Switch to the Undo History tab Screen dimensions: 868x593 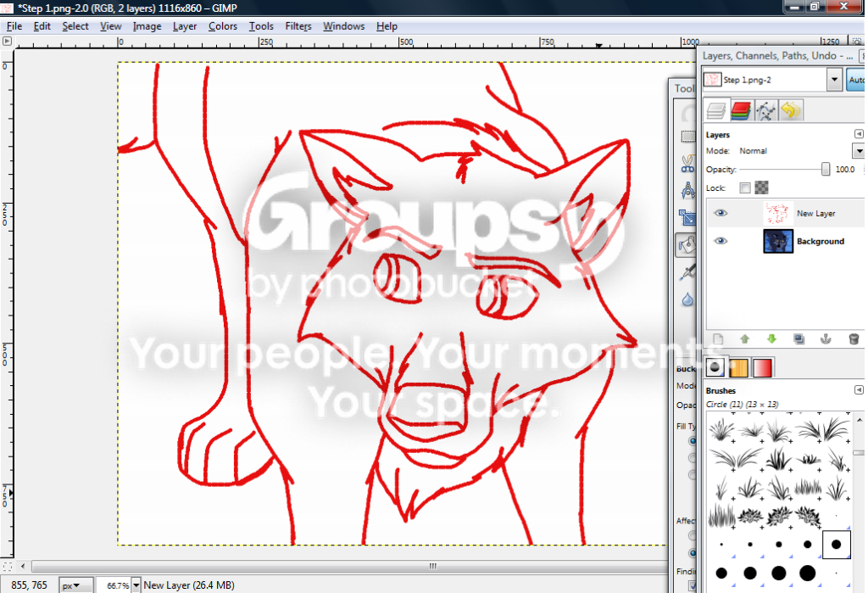pyautogui.click(x=791, y=110)
